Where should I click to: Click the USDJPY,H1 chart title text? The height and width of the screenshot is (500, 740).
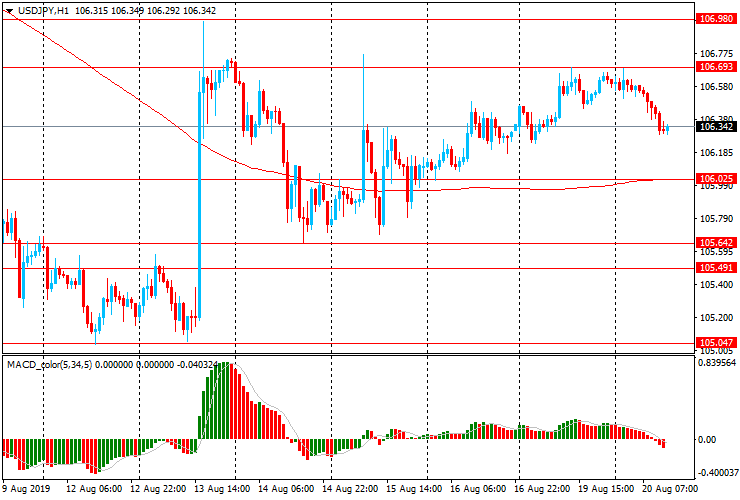[42, 8]
